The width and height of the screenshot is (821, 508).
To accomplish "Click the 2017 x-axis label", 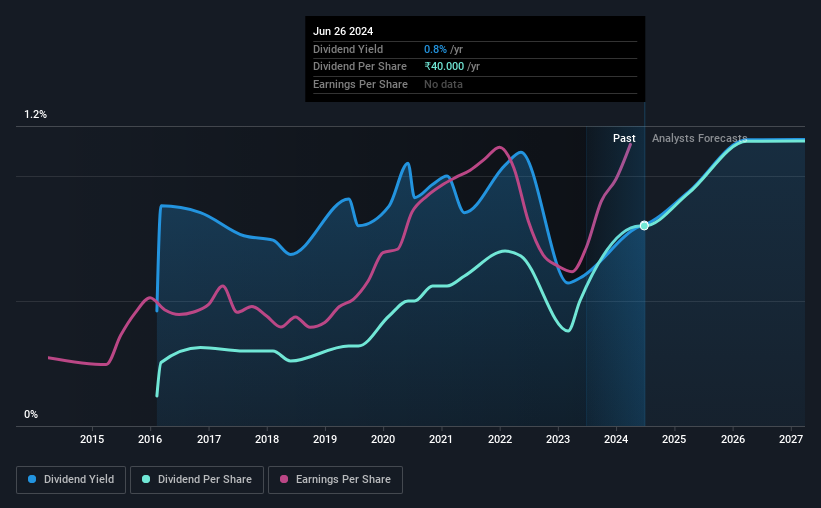I will point(209,439).
